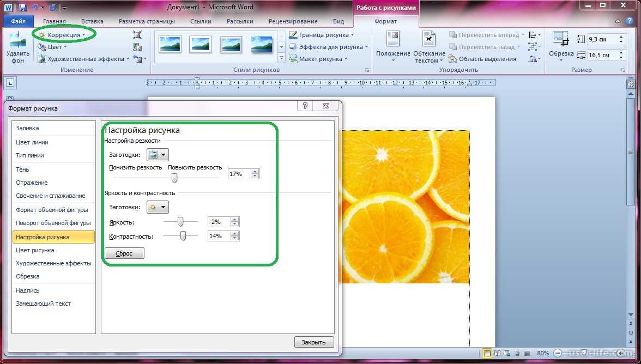
Task: Switch to full screen reading view
Action: coord(498,353)
